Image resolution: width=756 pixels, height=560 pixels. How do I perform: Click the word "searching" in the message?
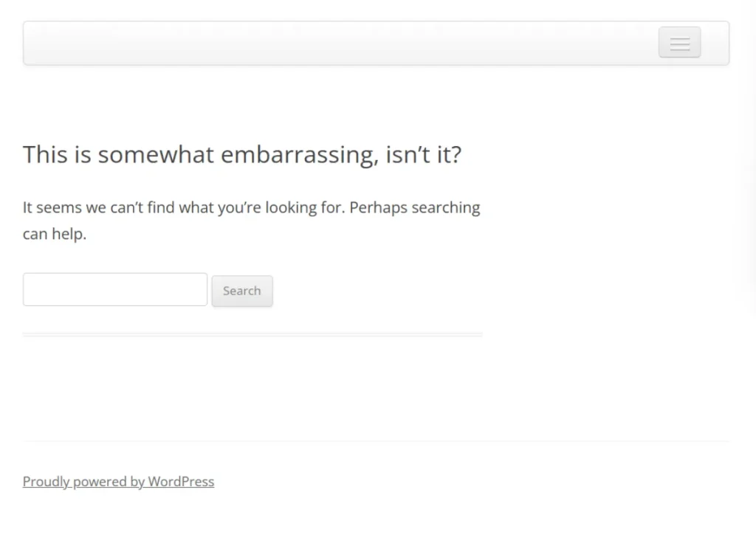445,208
